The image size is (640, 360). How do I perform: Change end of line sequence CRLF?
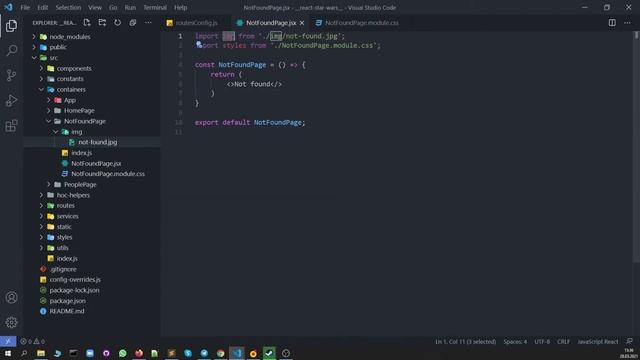pos(563,342)
